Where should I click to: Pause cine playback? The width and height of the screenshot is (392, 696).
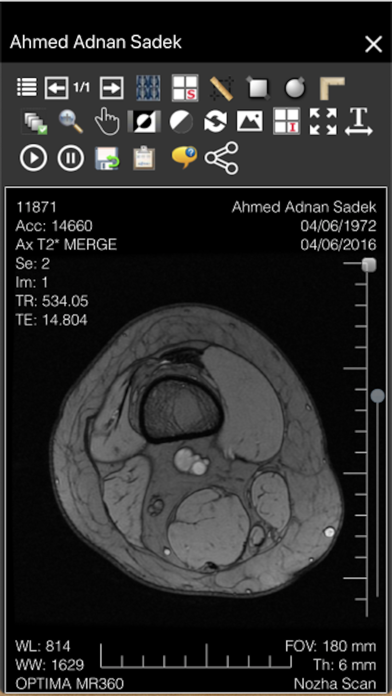pos(71,158)
